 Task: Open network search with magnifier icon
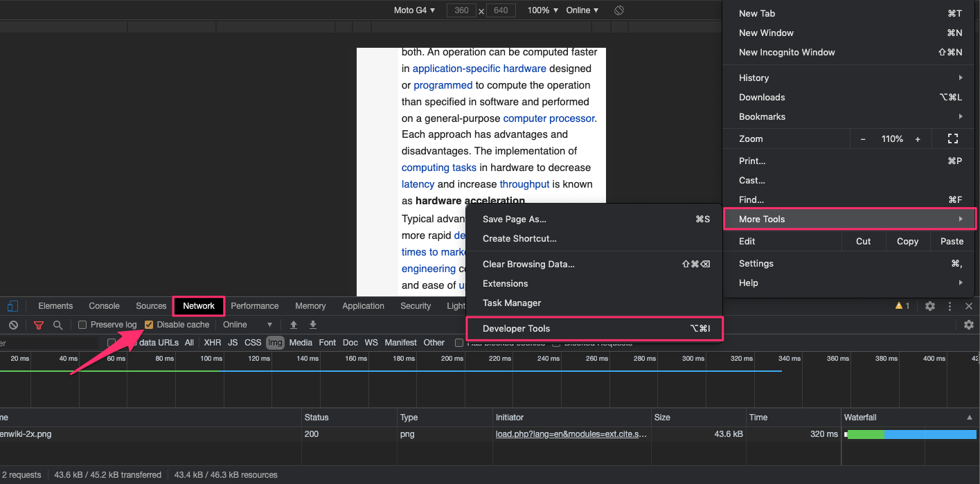[58, 325]
